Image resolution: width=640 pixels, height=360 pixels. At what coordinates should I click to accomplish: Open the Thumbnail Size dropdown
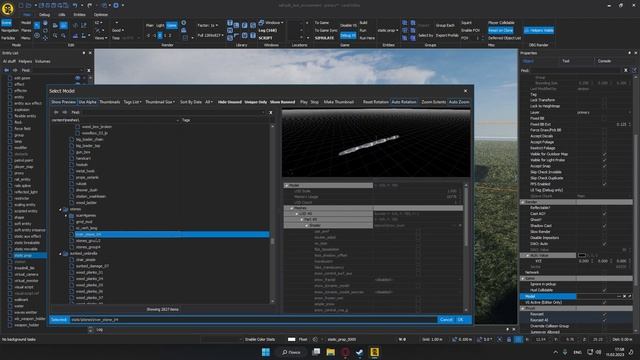[x=160, y=102]
